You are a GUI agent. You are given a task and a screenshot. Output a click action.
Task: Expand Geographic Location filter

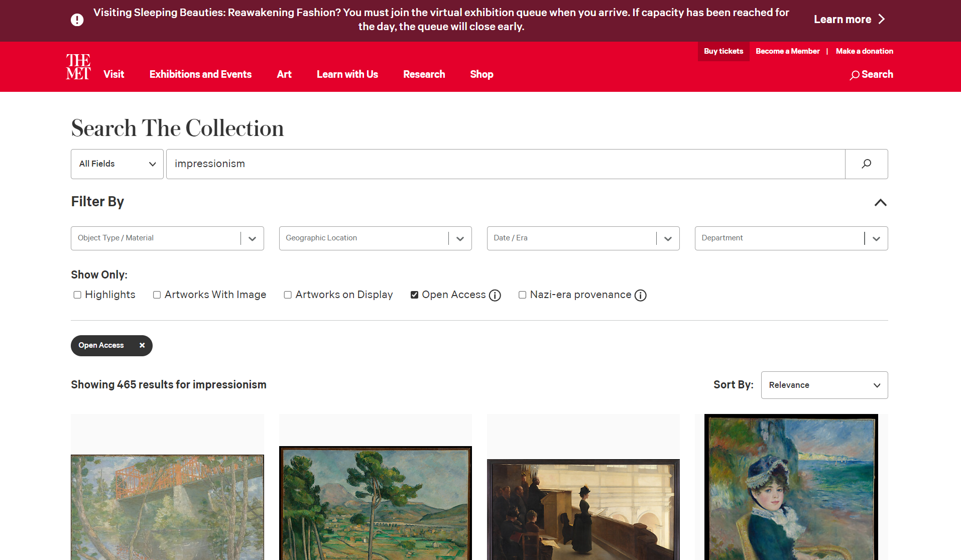tap(375, 238)
